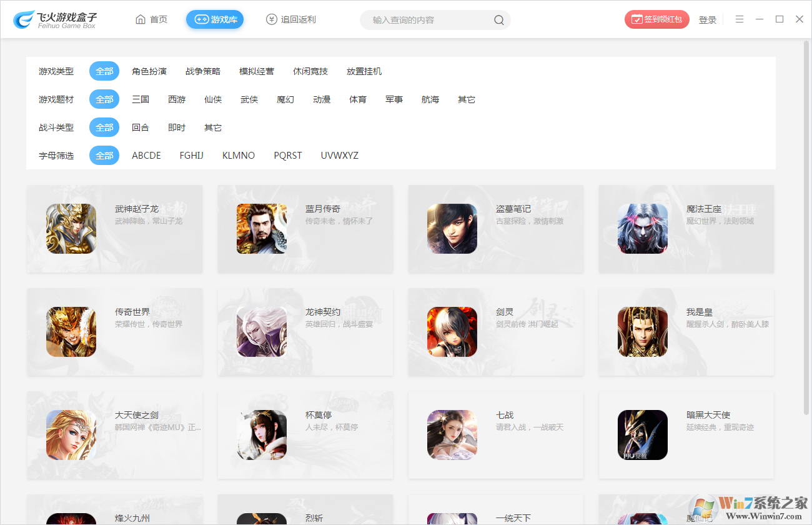Open the 七战 game icon

(x=452, y=435)
